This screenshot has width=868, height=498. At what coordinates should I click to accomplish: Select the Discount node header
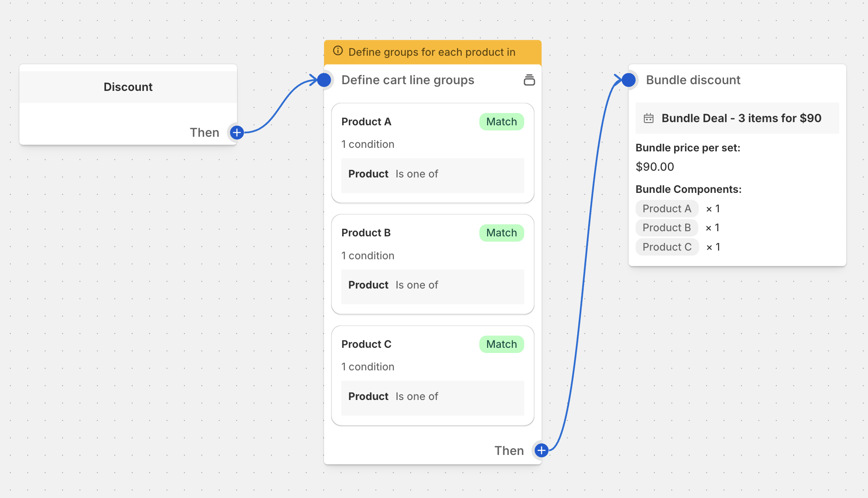tap(127, 87)
